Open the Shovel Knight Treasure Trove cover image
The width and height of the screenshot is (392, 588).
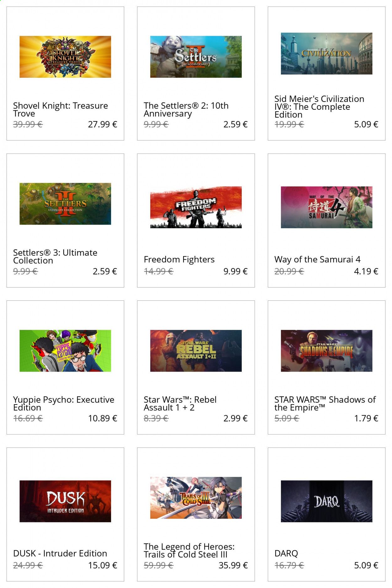coord(65,57)
